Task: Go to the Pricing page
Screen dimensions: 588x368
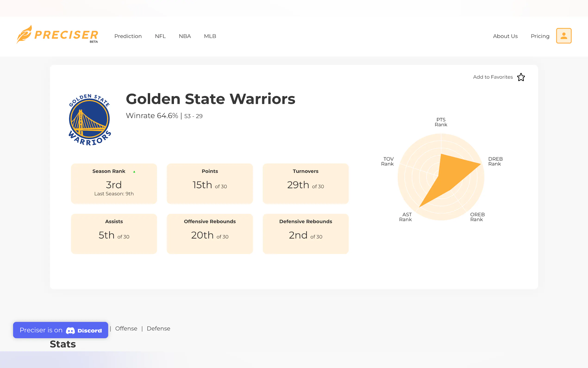Action: [540, 36]
